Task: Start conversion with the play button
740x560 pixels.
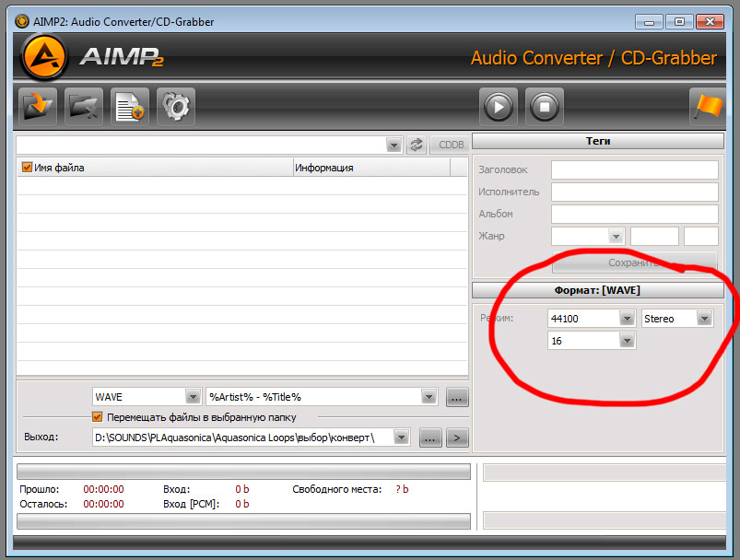Action: pyautogui.click(x=499, y=107)
